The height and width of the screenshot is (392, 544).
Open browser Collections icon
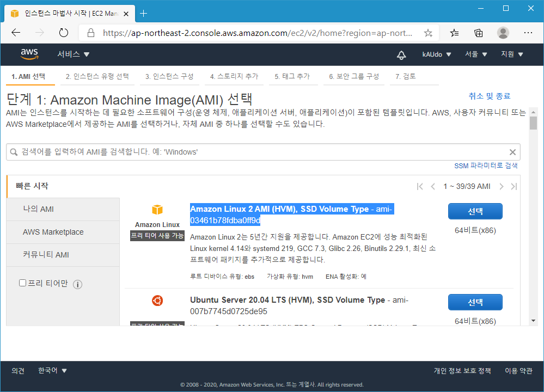tap(479, 33)
